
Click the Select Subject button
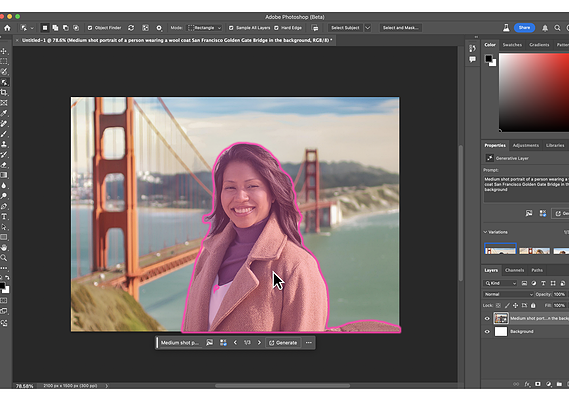point(345,28)
